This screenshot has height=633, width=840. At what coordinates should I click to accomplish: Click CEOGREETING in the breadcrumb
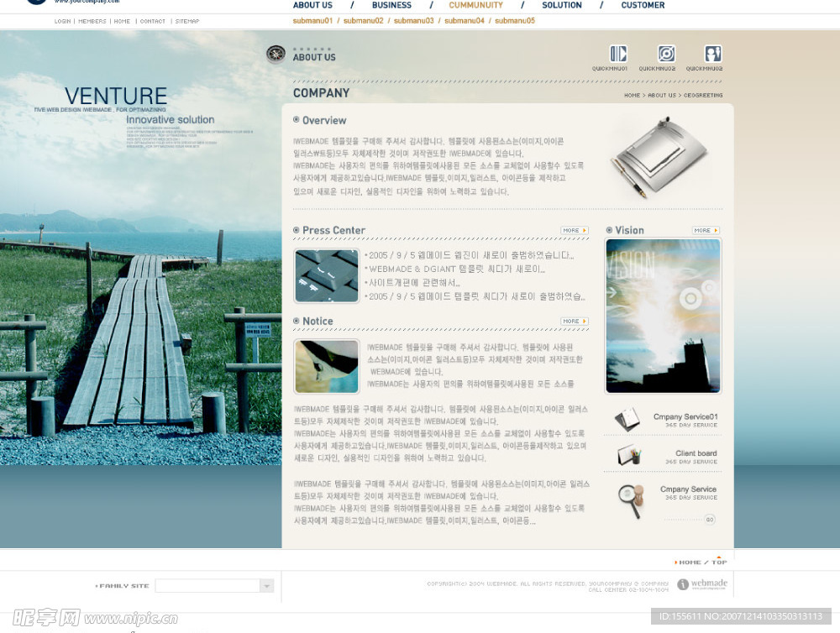pos(703,96)
